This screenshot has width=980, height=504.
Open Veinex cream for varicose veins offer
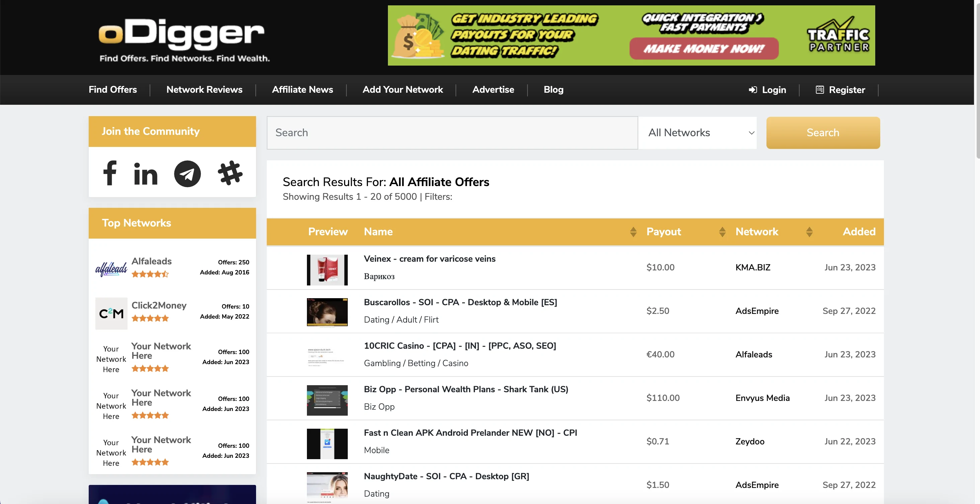429,259
